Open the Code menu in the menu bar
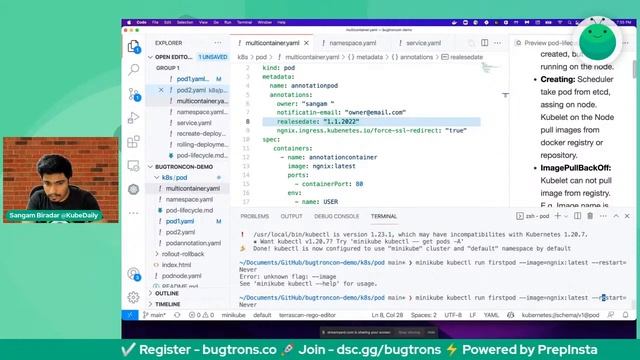This screenshot has height=360, width=640. tap(142, 22)
